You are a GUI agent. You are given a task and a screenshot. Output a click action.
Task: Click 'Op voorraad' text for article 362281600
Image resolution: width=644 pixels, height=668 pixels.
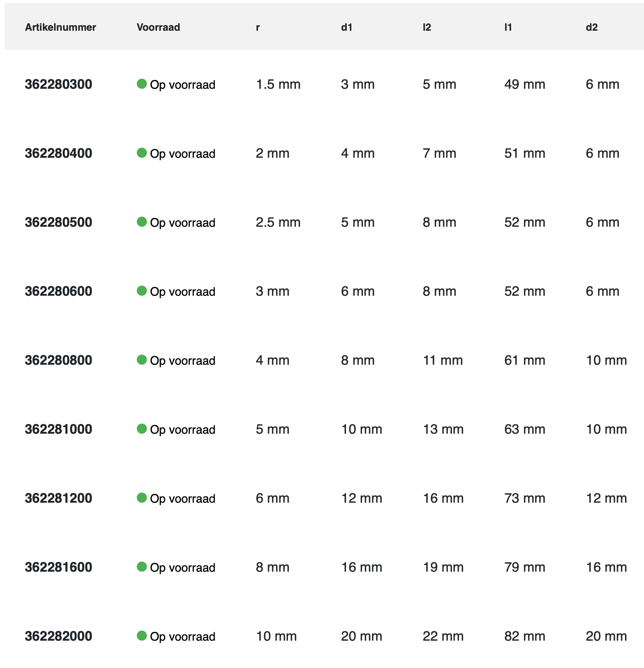(183, 568)
